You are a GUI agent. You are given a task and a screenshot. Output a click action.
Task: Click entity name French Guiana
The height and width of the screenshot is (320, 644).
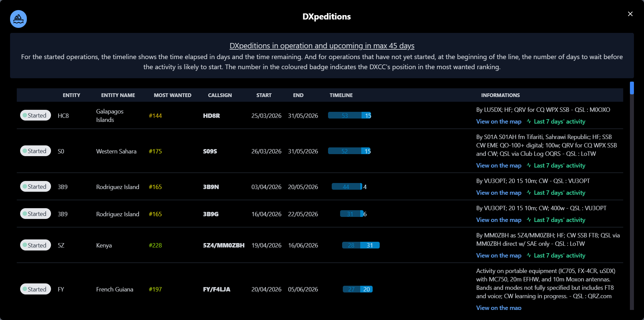115,289
